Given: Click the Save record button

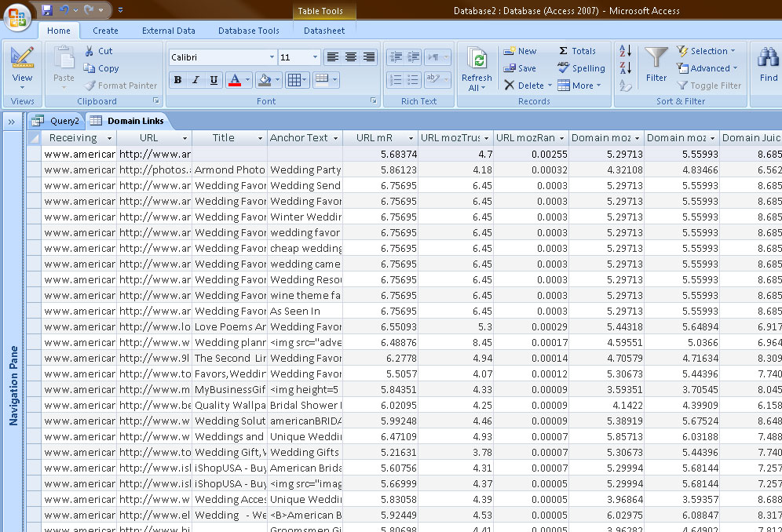Looking at the screenshot, I should point(520,68).
